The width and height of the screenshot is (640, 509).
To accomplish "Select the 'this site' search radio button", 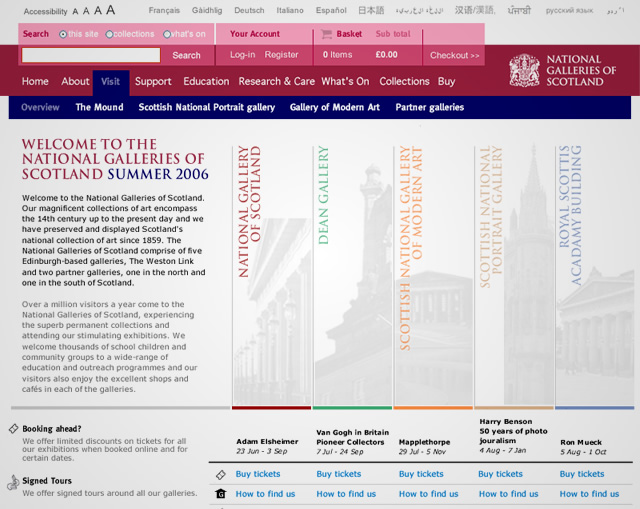I will (x=63, y=34).
